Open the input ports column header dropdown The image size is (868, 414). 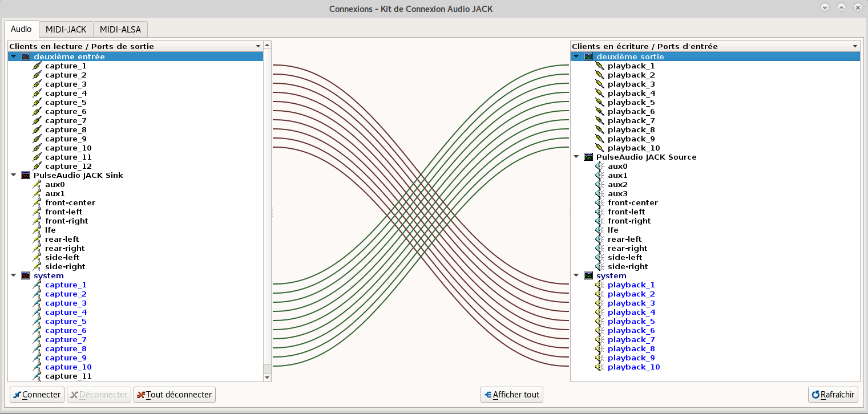pyautogui.click(x=855, y=46)
